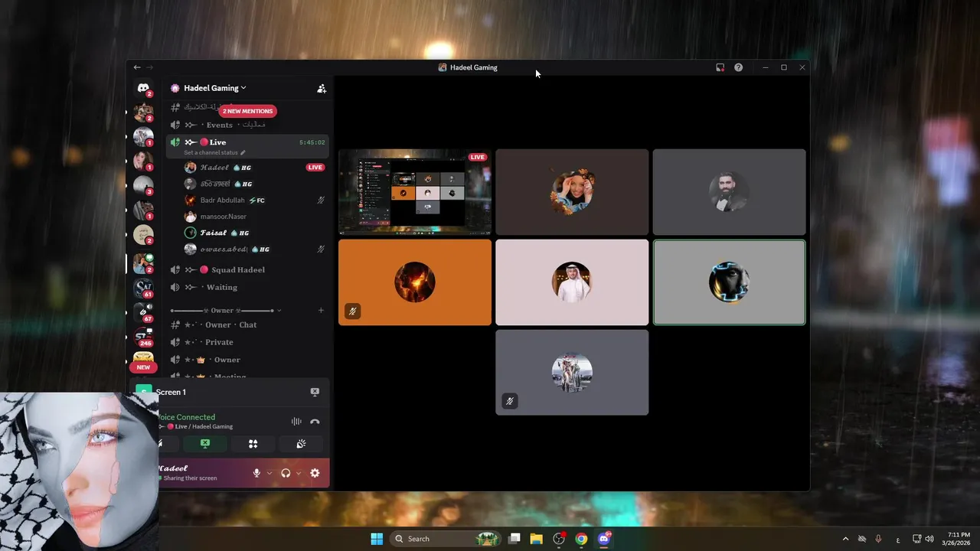Disconnect from voice with hang-up icon
Image resolution: width=980 pixels, height=551 pixels.
coord(315,422)
